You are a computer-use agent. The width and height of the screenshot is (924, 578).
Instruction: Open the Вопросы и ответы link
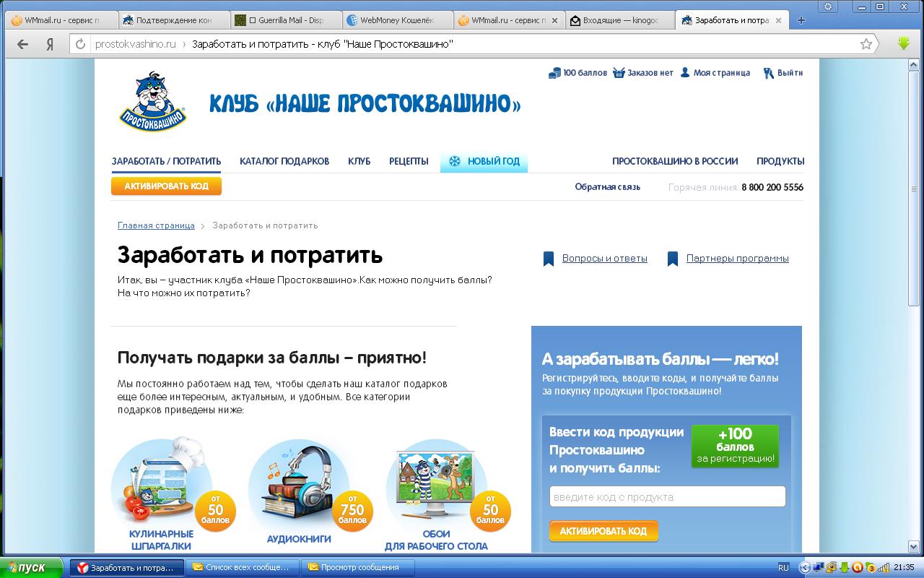[605, 259]
